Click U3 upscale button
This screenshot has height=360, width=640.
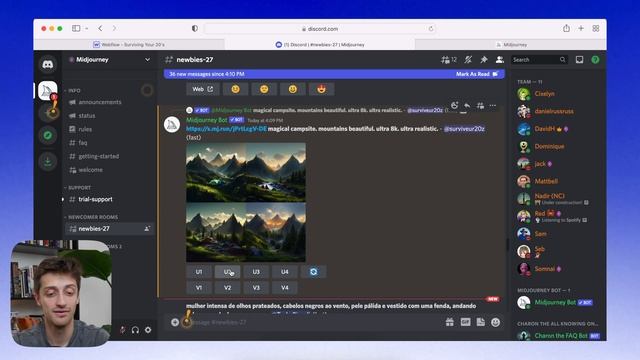click(x=256, y=272)
